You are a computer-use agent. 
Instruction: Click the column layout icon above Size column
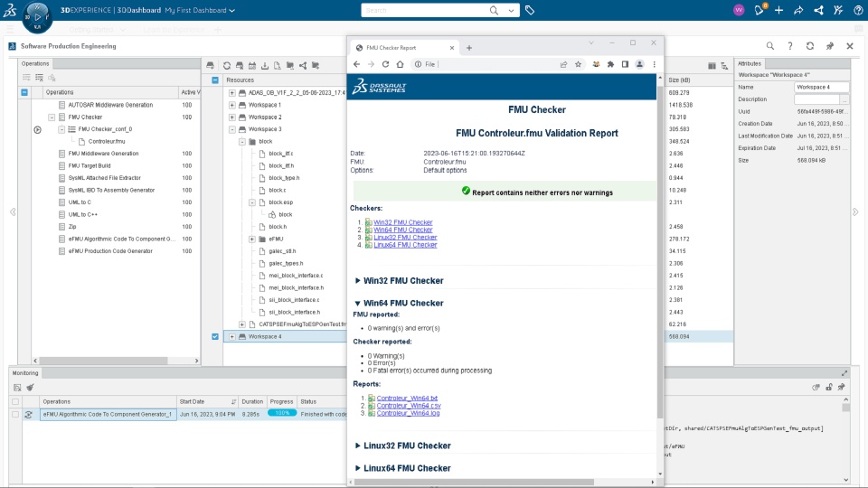[712, 66]
